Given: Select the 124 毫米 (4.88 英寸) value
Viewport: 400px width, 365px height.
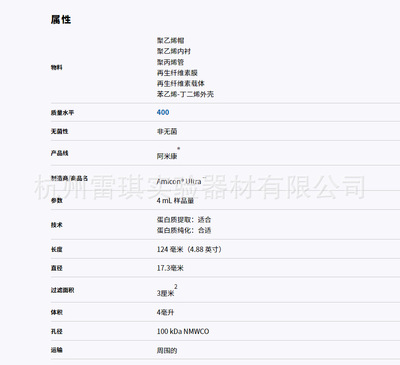Looking at the screenshot, I should (189, 249).
